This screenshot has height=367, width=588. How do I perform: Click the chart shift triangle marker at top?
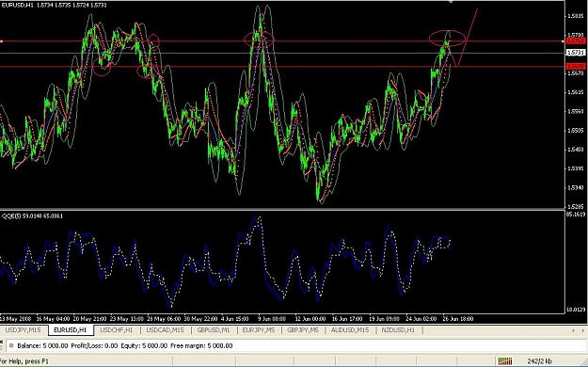click(x=452, y=2)
